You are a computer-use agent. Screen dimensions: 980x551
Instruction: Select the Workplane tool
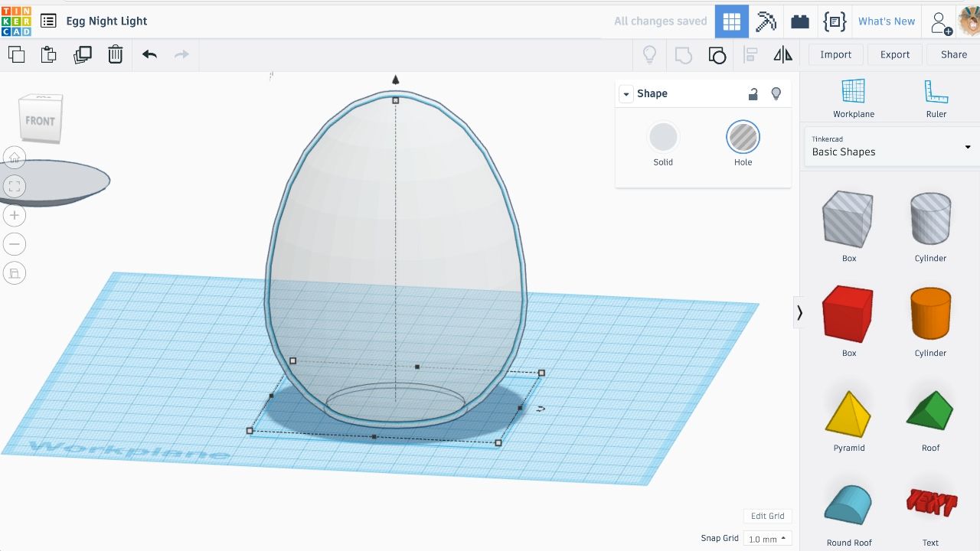(853, 98)
